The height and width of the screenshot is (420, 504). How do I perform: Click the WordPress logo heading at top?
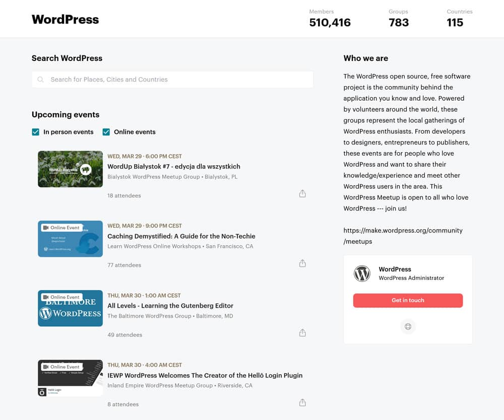click(x=66, y=20)
